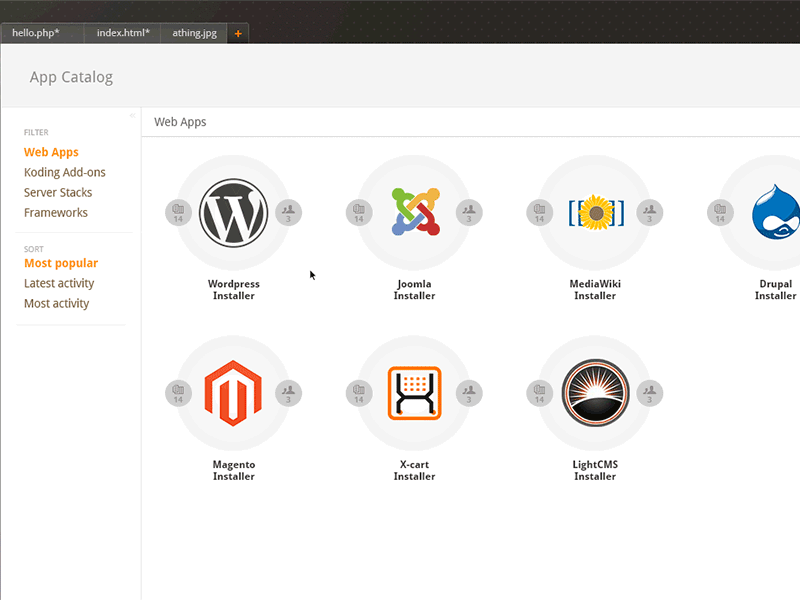Click the user count badge on Joomla Installer
800x600 pixels.
469,212
